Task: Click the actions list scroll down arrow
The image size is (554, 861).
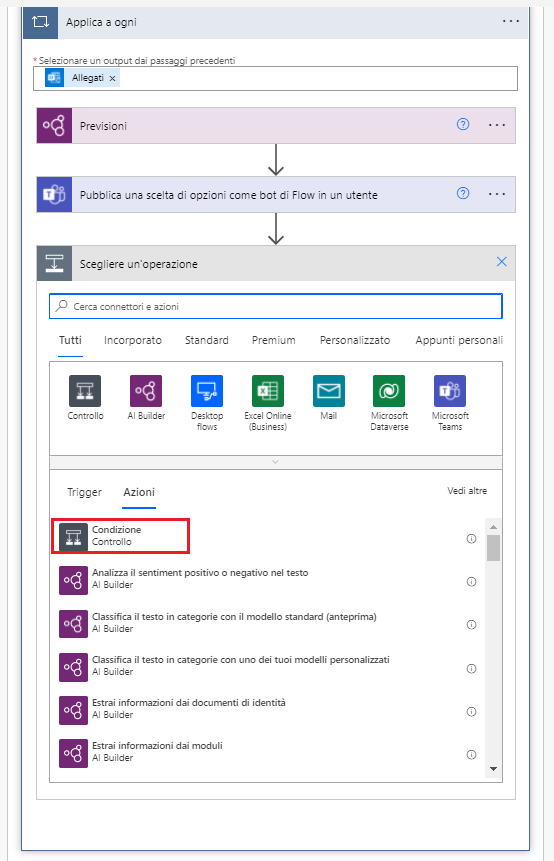Action: point(493,769)
